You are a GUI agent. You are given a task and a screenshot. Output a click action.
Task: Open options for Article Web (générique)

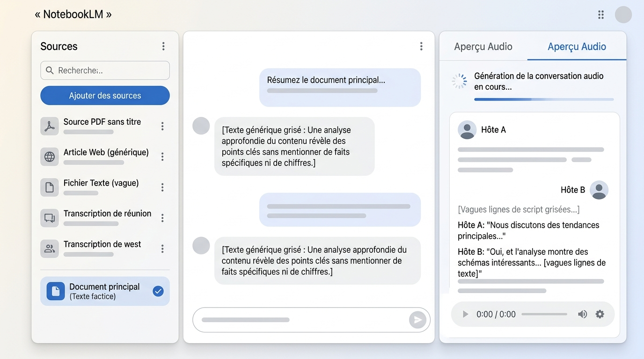162,157
